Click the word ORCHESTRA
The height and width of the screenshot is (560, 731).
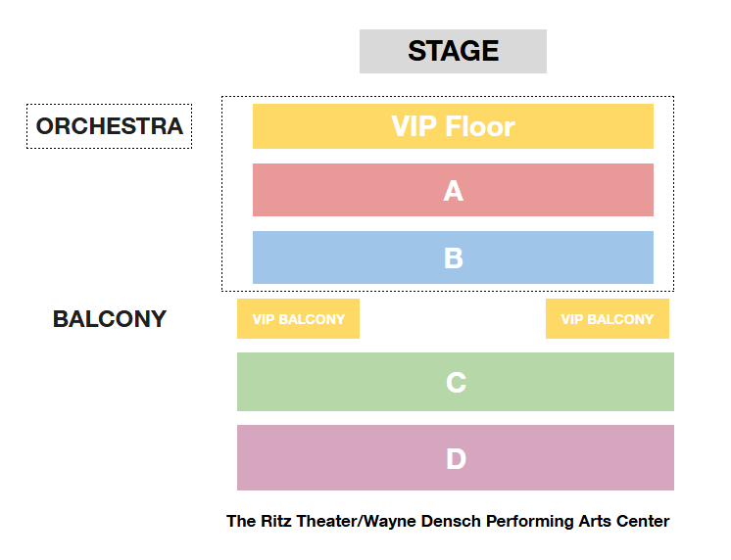110,126
